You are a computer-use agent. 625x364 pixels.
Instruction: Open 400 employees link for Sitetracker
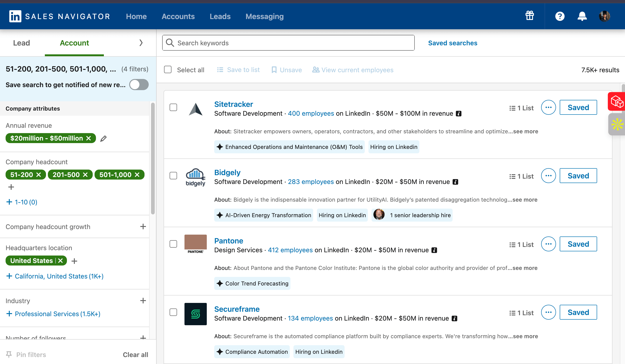pos(311,114)
